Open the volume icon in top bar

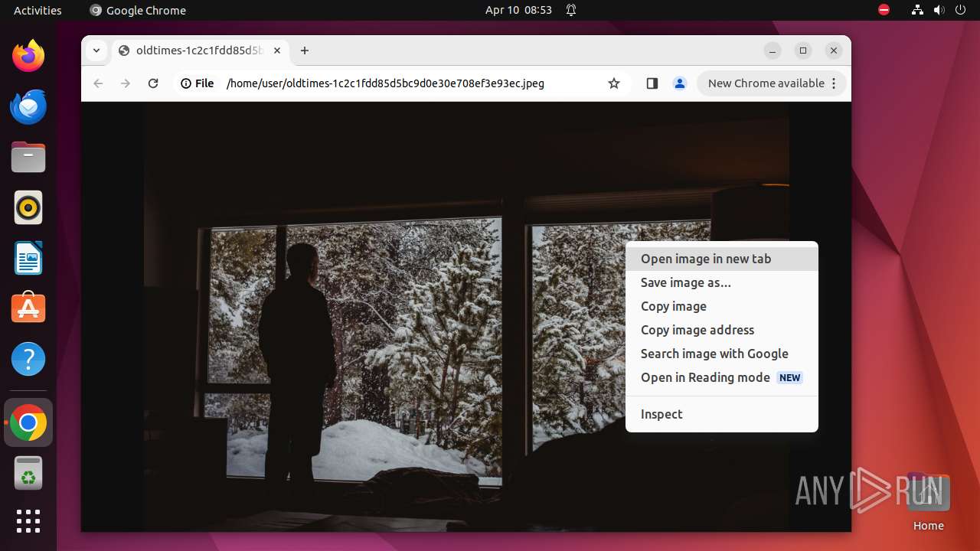click(x=939, y=10)
